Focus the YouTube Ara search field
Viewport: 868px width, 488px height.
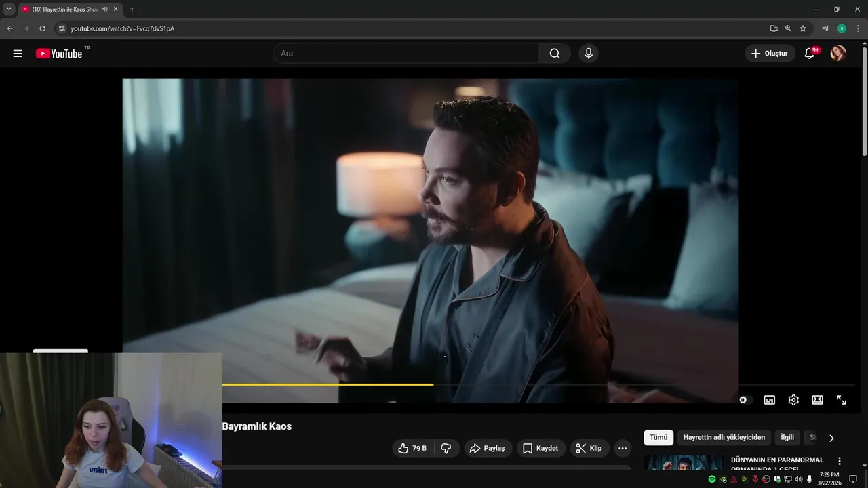tap(406, 54)
